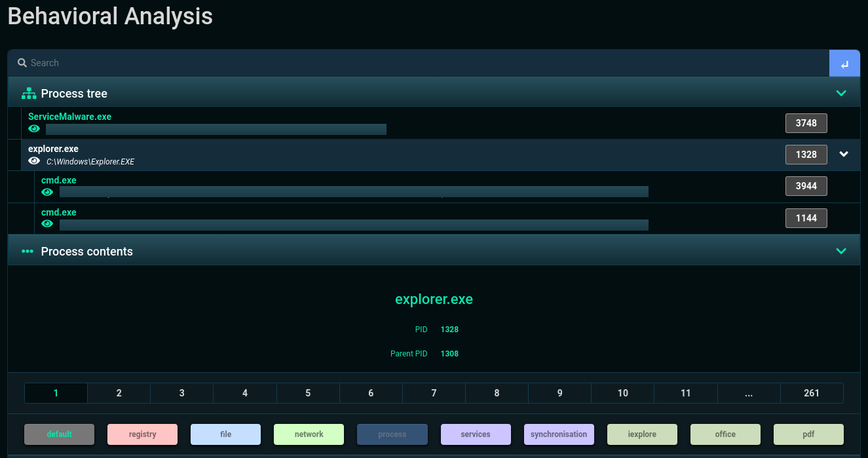This screenshot has width=868, height=458.
Task: Open PID 3748 badge for ServiceMalware.exe
Action: (806, 123)
